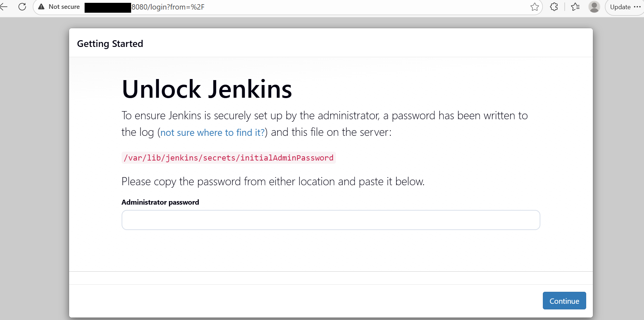The image size is (644, 320).
Task: Select the initialAdminPassword file path text
Action: (x=228, y=158)
